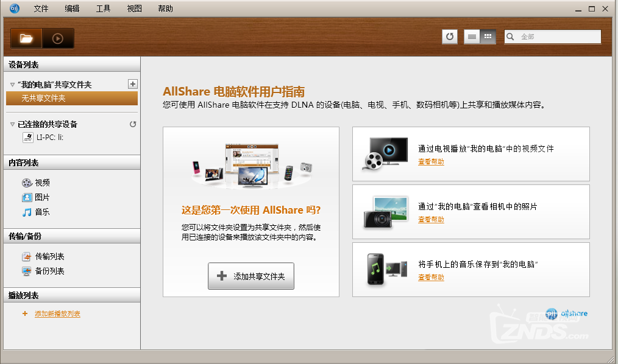
Task: Minimize the AllShare window
Action: coord(578,9)
